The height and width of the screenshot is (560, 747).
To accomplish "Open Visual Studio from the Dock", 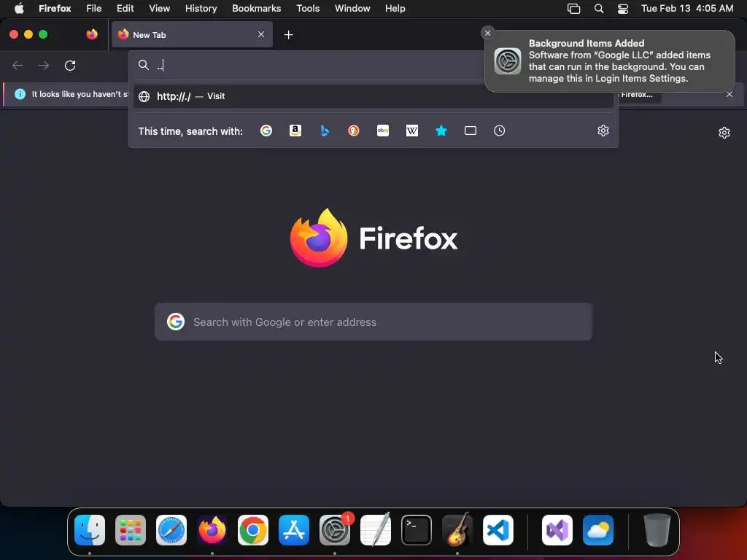I will pos(557,530).
